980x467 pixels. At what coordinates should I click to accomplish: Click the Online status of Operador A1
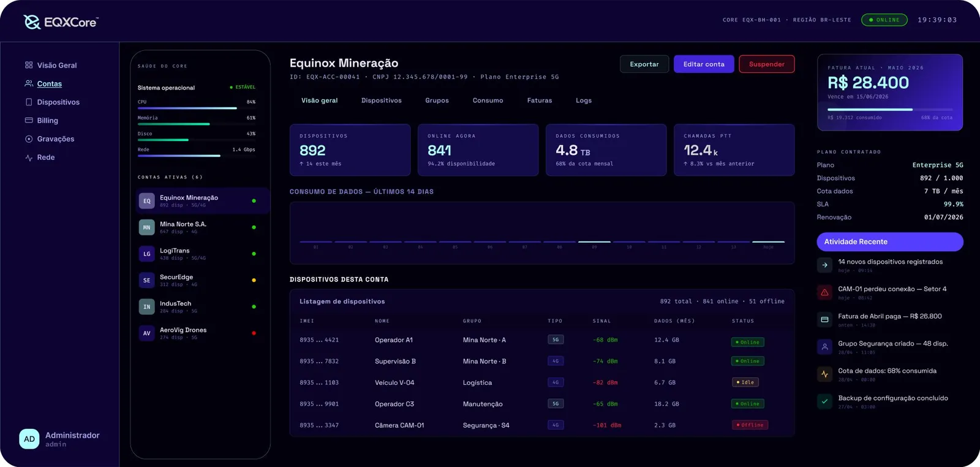(x=747, y=342)
